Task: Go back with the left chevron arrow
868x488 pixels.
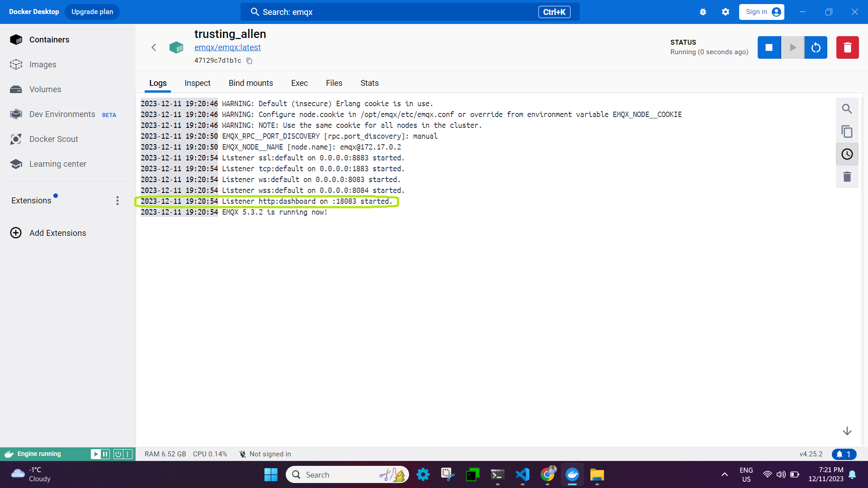Action: coord(154,47)
